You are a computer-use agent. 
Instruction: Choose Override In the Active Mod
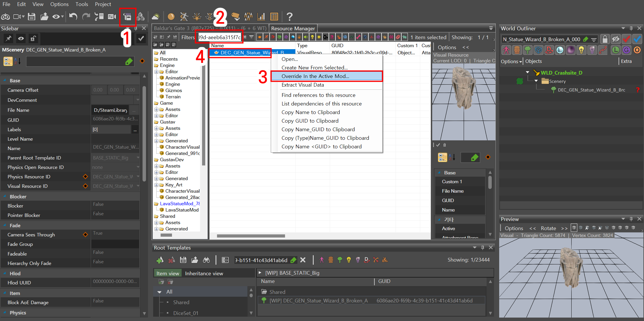tap(315, 76)
